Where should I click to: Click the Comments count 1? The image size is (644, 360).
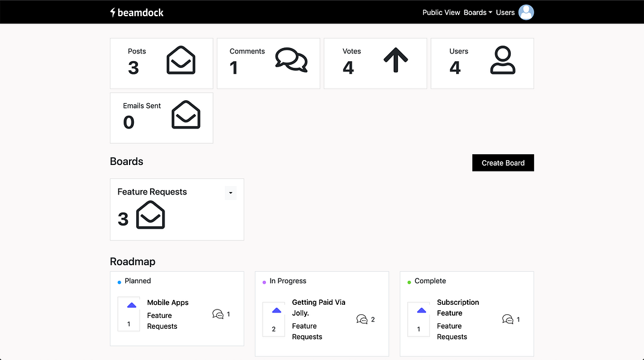point(233,68)
